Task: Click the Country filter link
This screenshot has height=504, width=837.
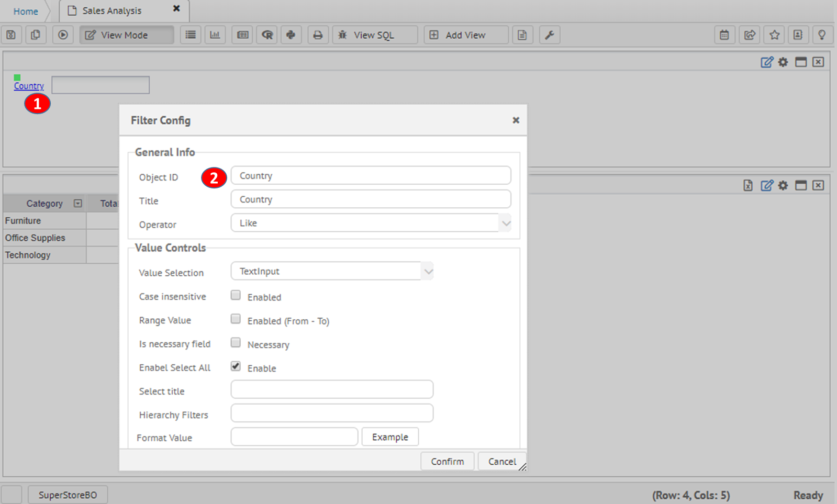Action: tap(29, 86)
